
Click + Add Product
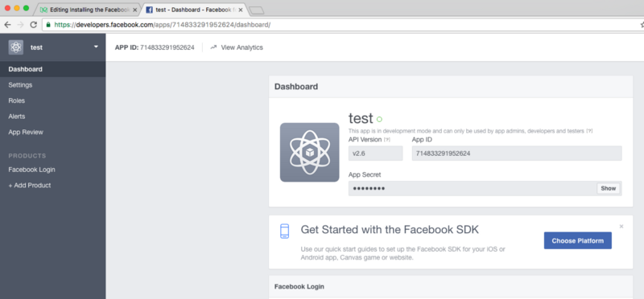click(x=30, y=186)
